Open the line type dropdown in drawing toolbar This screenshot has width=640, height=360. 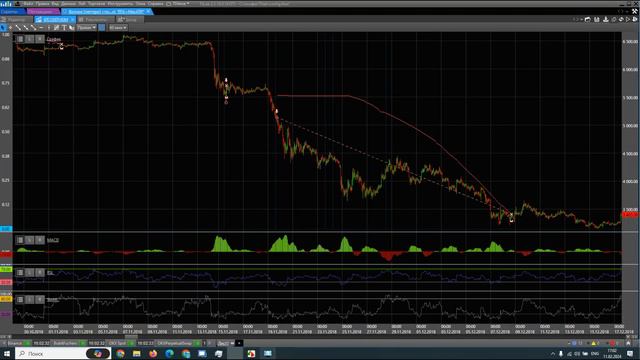click(87, 28)
